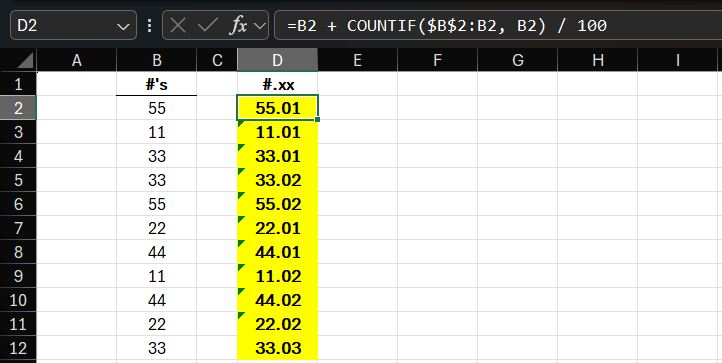This screenshot has height=363, width=722.
Task: Select cell B3 containing 11
Action: (x=157, y=132)
